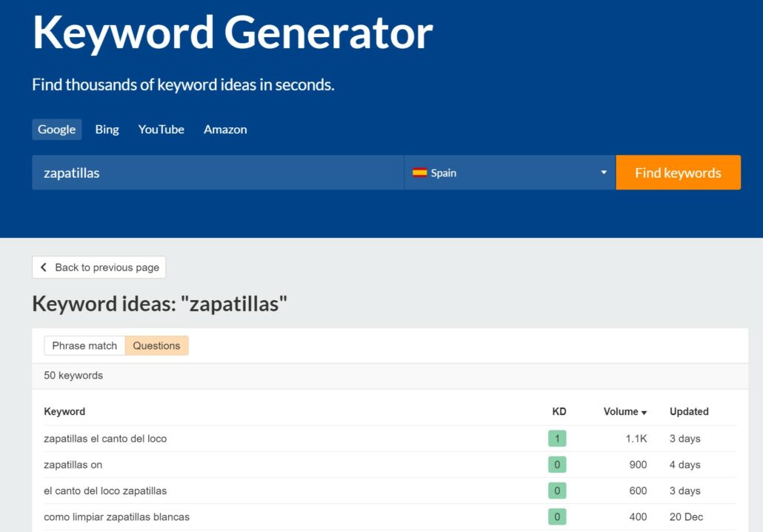Click the Volume sort arrow
This screenshot has height=532, width=763.
point(642,412)
